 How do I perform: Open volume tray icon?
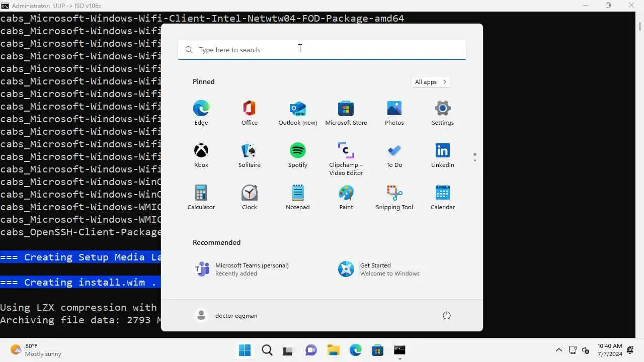[585, 350]
